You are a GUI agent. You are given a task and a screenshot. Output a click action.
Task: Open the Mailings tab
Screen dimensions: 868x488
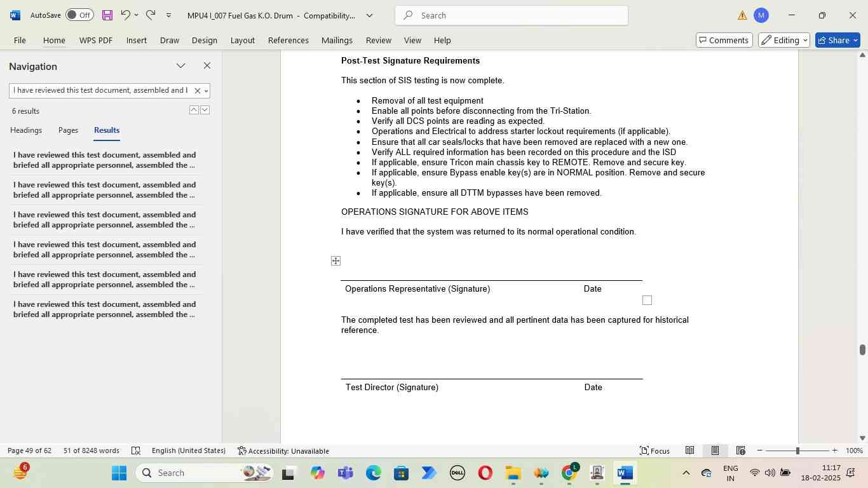click(337, 40)
